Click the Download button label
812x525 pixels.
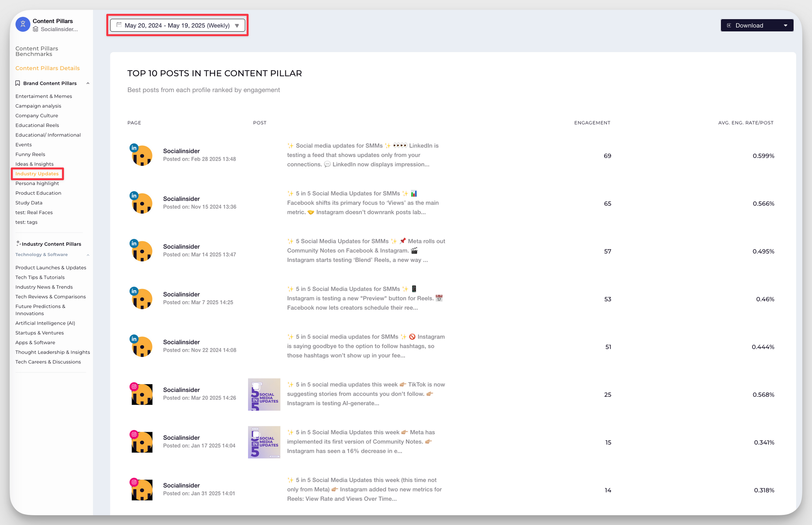point(749,26)
